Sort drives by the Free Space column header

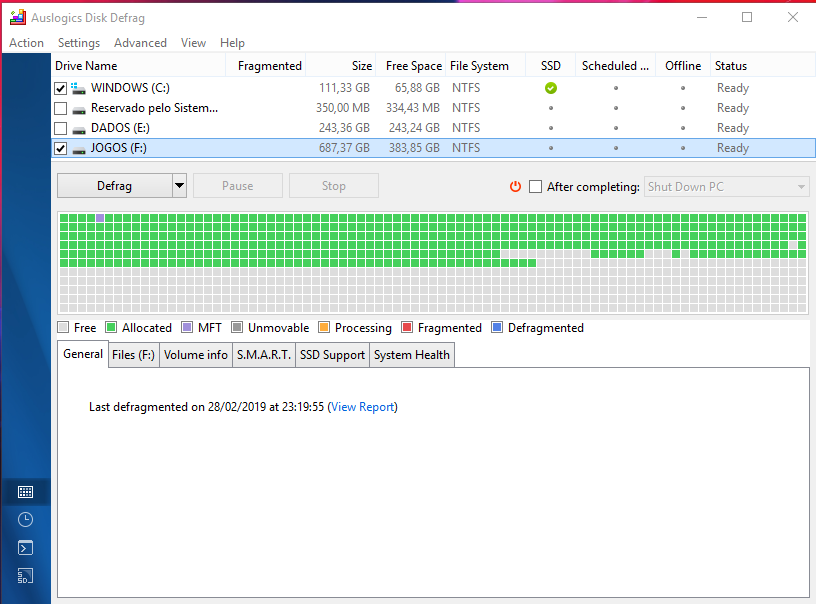click(413, 66)
